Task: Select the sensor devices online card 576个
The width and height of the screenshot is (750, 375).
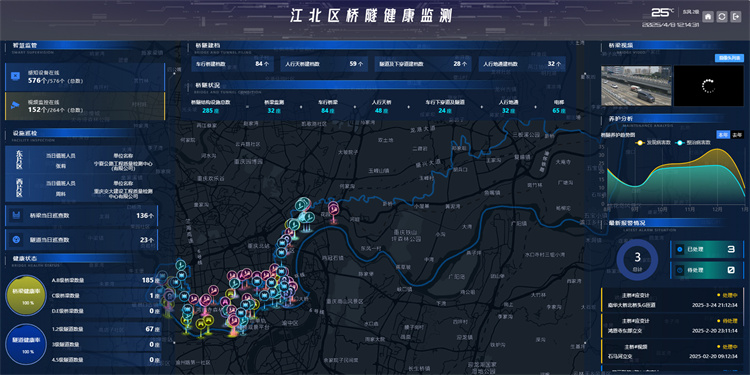Action: (x=85, y=77)
